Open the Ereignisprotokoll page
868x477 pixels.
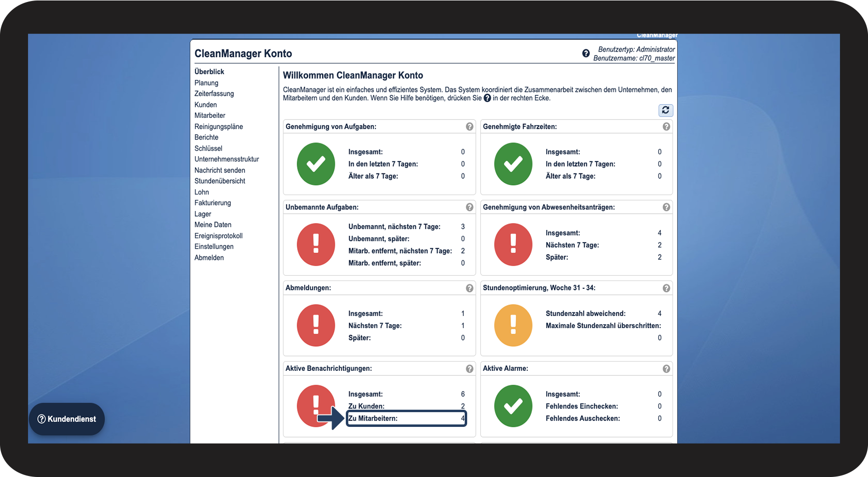tap(219, 236)
